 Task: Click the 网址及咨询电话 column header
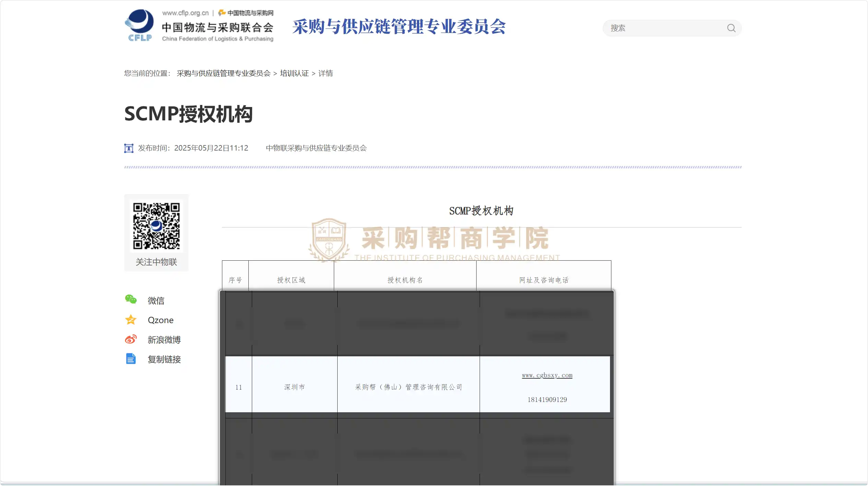(544, 280)
